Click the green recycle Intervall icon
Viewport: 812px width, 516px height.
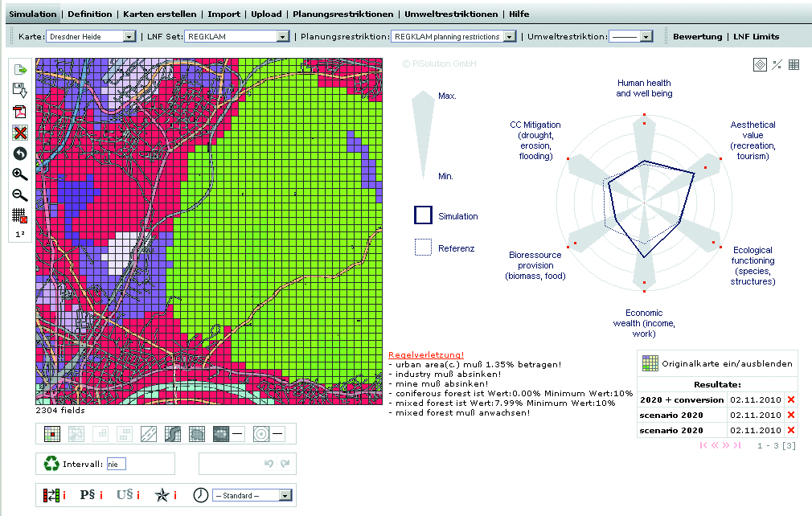[x=51, y=464]
